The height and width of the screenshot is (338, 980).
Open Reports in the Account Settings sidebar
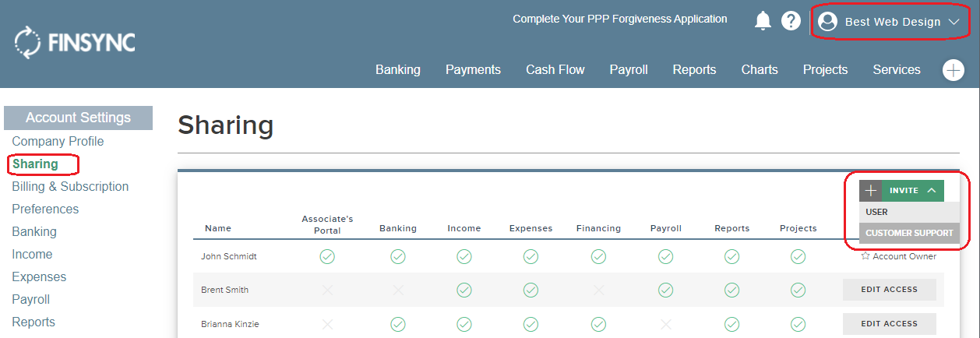33,322
